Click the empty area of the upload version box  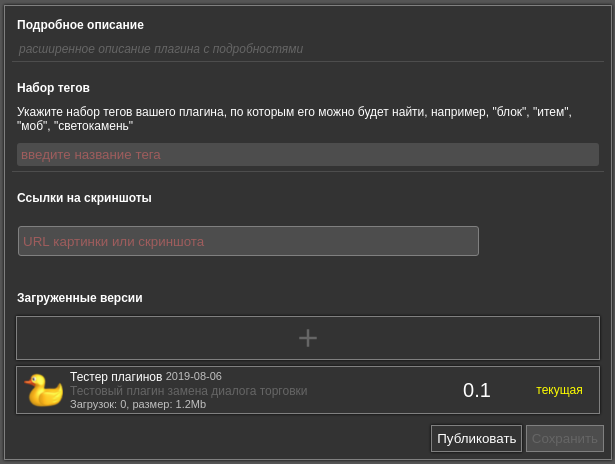click(150, 338)
